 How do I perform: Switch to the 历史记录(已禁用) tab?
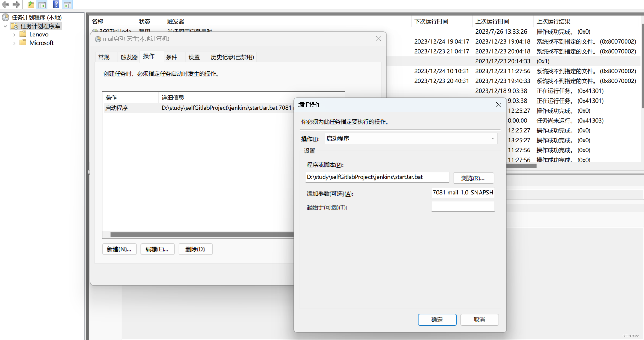[x=232, y=57]
